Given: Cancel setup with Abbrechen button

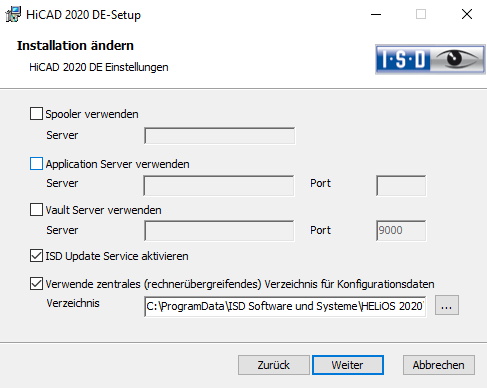Looking at the screenshot, I should click(439, 365).
